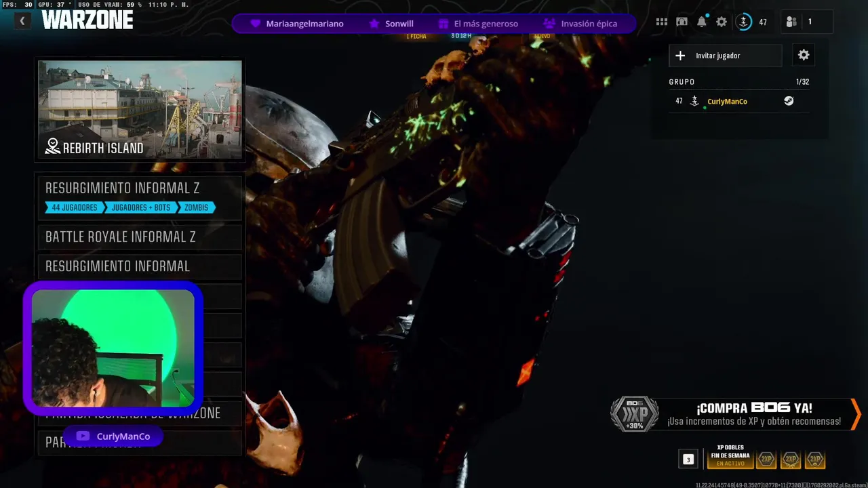Click the Invitar jugador button
The width and height of the screenshot is (868, 488).
(x=726, y=56)
